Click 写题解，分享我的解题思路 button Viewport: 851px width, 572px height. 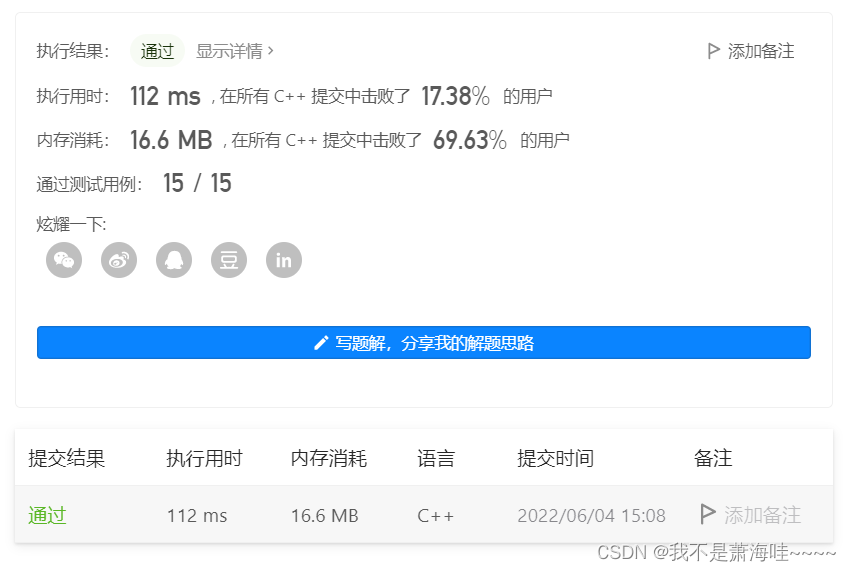[x=424, y=342]
